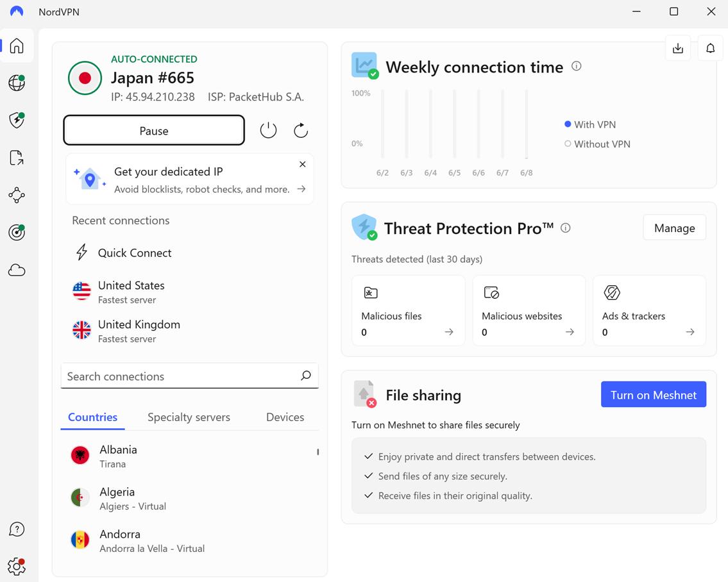Click the Threat Protection Pro shield icon
Screen dimensions: 728x582
tap(364, 227)
